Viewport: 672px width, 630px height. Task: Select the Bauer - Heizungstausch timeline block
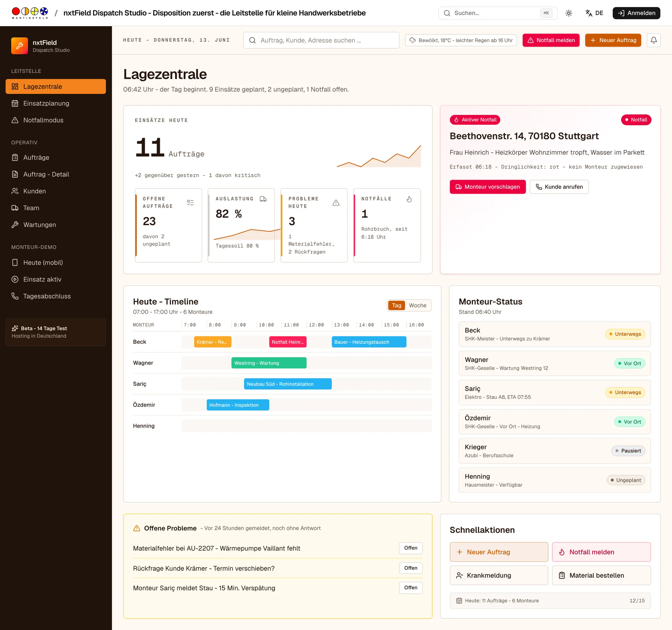click(369, 342)
